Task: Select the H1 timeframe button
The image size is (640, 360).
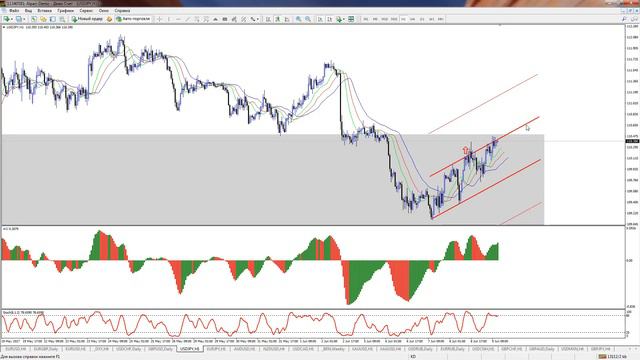Action: [x=403, y=19]
